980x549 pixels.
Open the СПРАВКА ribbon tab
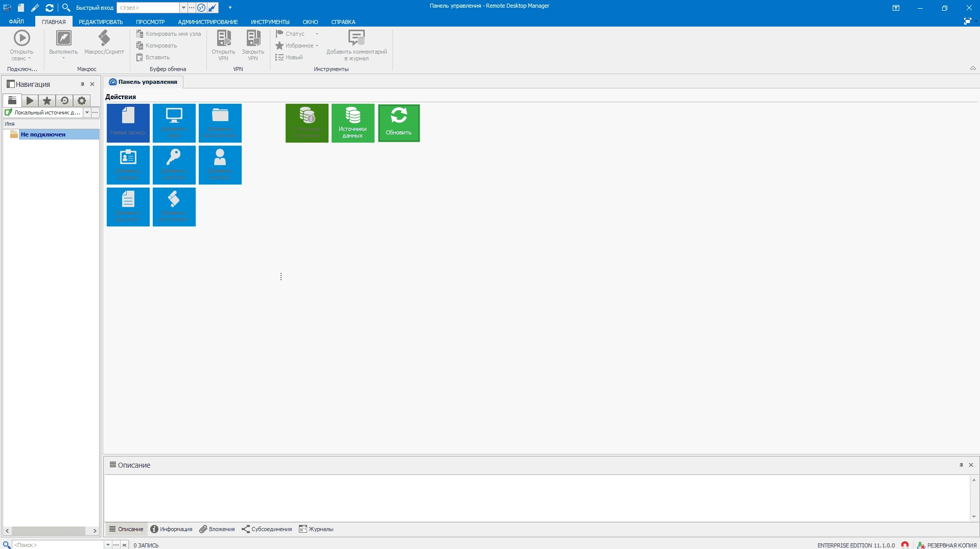coord(343,22)
